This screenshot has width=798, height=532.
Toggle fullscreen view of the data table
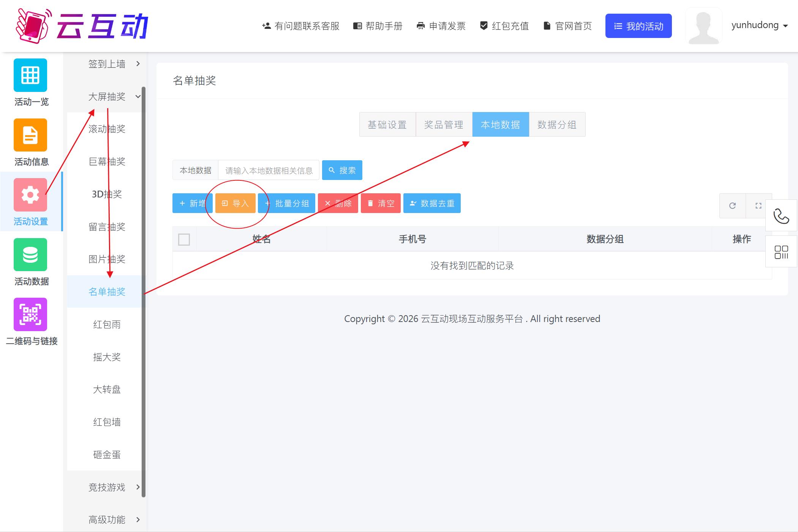coord(758,206)
